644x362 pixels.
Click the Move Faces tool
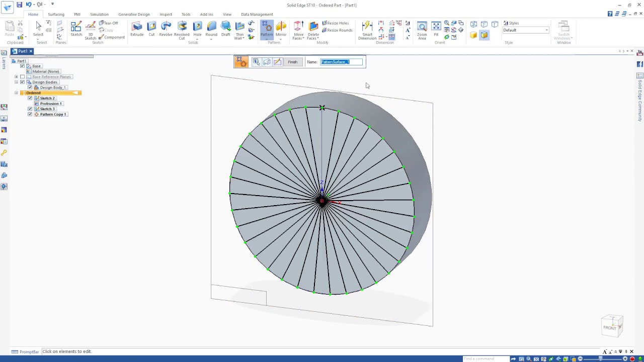(299, 30)
